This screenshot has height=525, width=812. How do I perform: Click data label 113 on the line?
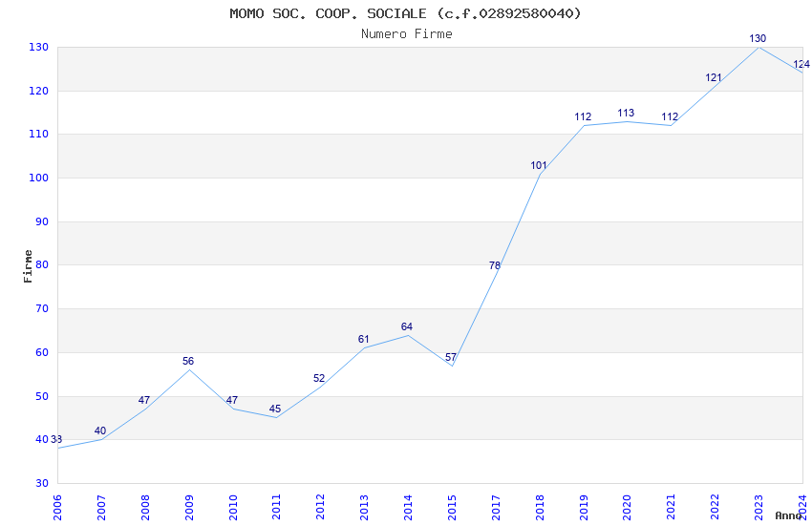click(626, 113)
